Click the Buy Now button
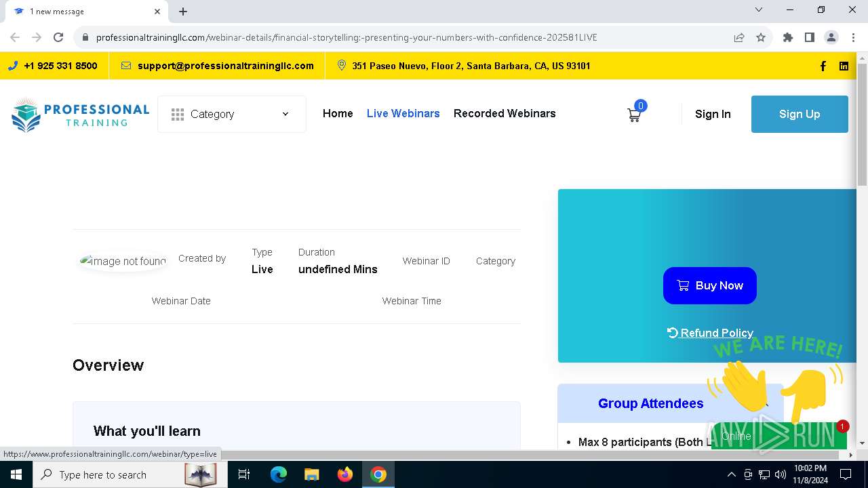 click(710, 285)
